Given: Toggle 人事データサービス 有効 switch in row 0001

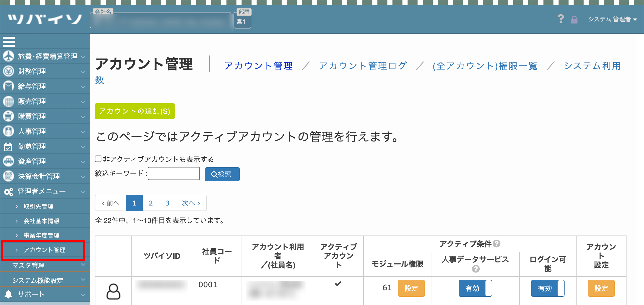Looking at the screenshot, I should pos(475,288).
